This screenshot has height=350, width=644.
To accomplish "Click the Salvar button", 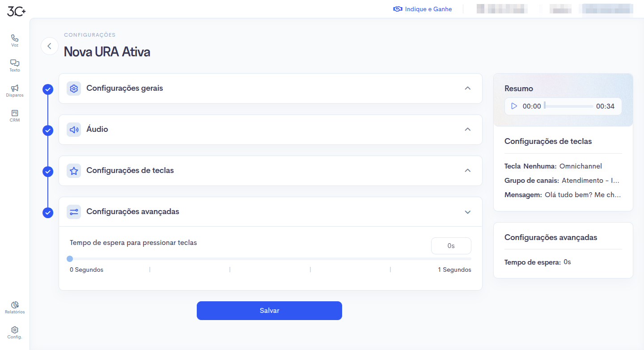I will (x=269, y=311).
